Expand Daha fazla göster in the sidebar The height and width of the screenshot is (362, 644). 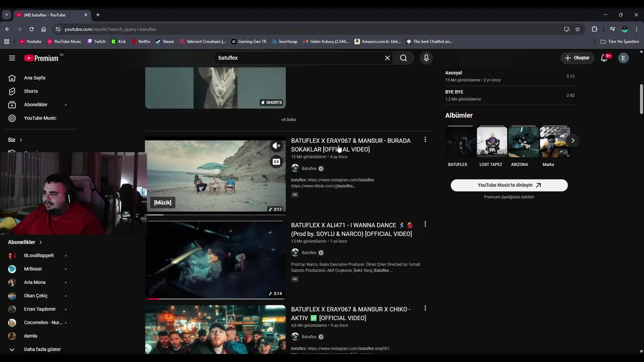tap(42, 349)
